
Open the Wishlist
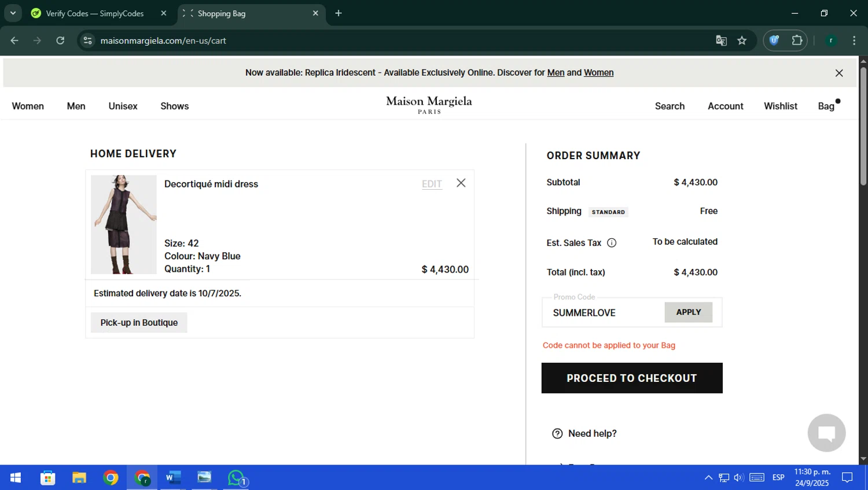click(780, 106)
